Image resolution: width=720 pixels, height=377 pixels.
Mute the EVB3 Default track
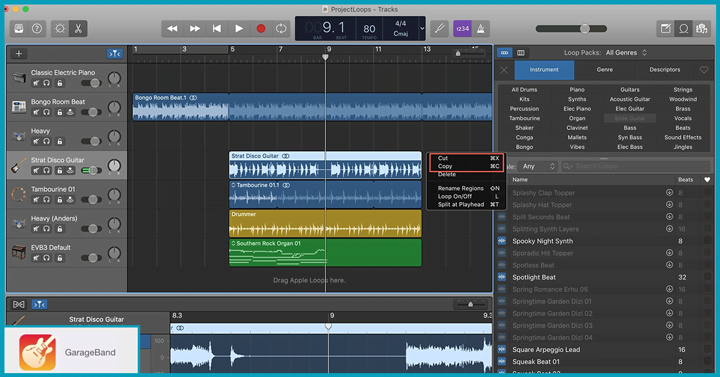(36, 258)
